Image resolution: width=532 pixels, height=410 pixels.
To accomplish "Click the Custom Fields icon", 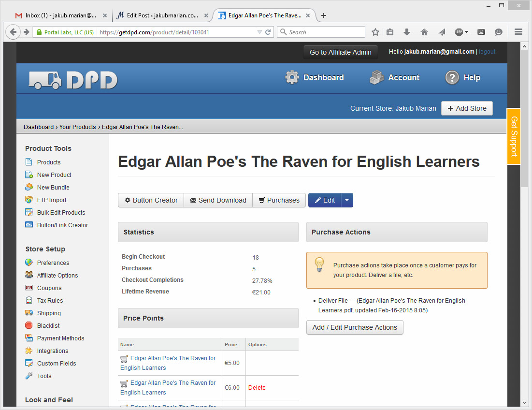I will click(29, 363).
